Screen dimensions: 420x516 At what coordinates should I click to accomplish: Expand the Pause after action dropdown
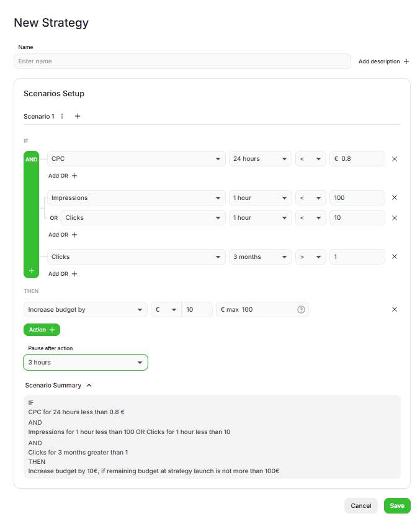tap(86, 363)
